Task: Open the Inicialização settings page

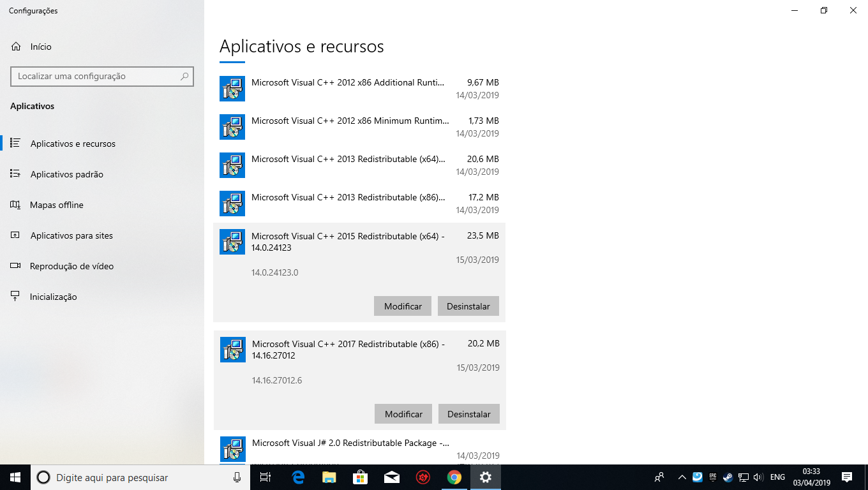Action: (x=102, y=297)
